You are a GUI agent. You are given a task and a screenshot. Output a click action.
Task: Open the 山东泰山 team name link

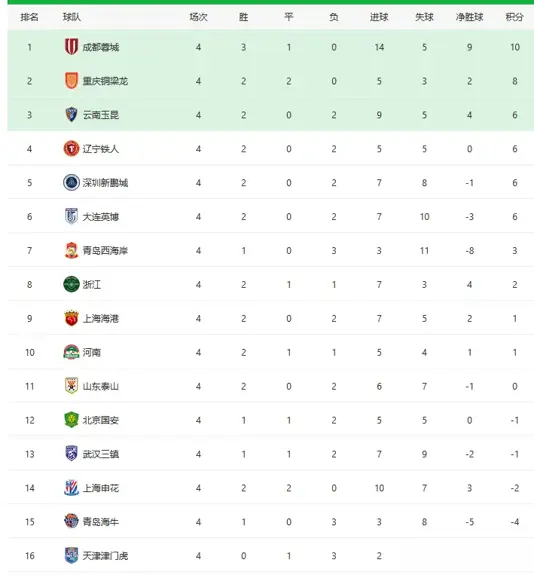click(100, 386)
